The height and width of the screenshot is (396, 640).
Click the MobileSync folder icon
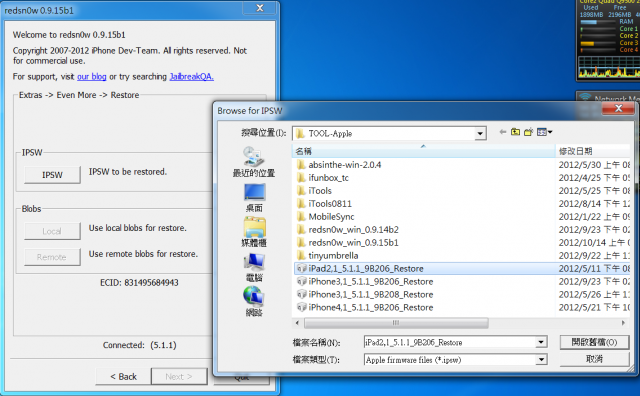point(301,217)
